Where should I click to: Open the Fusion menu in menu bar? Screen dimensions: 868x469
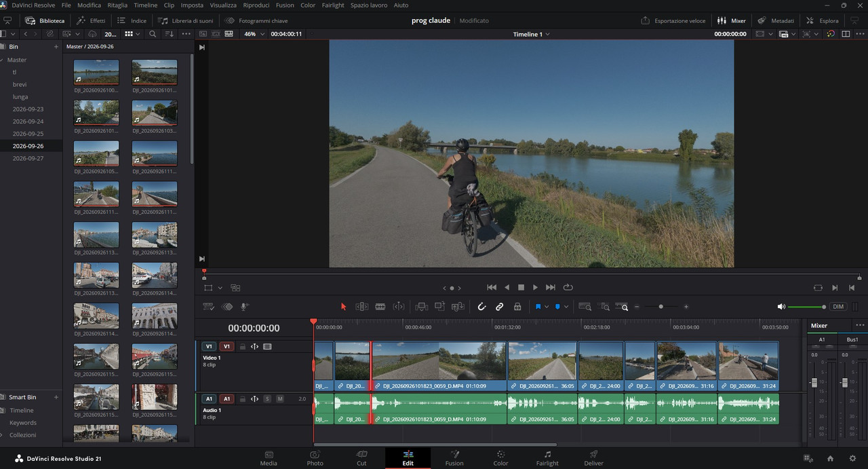[285, 5]
